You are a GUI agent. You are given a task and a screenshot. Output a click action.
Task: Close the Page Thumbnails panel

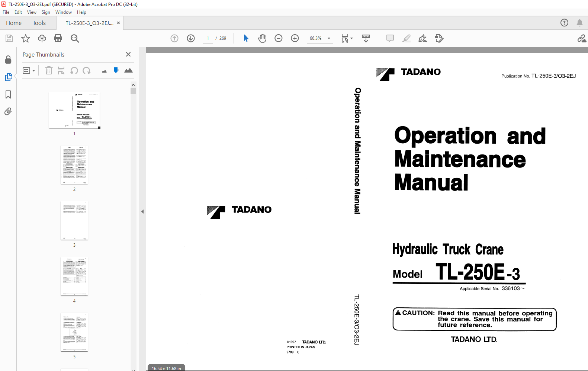pyautogui.click(x=128, y=54)
